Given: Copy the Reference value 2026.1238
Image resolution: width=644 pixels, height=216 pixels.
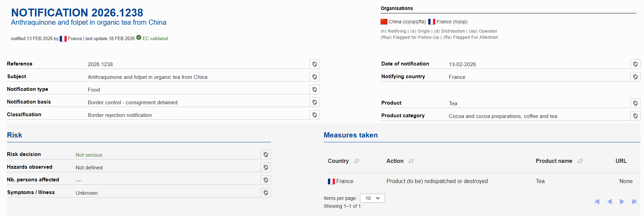Looking at the screenshot, I should click(315, 64).
